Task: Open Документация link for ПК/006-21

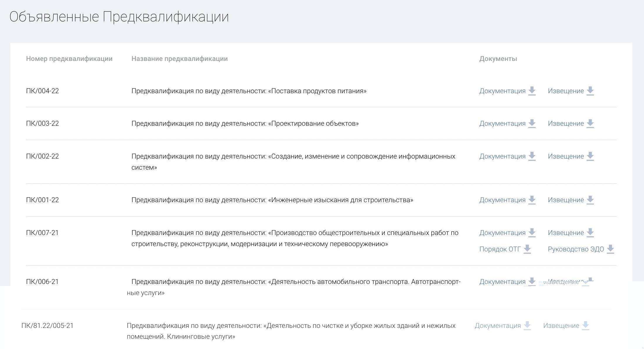Action: click(502, 282)
